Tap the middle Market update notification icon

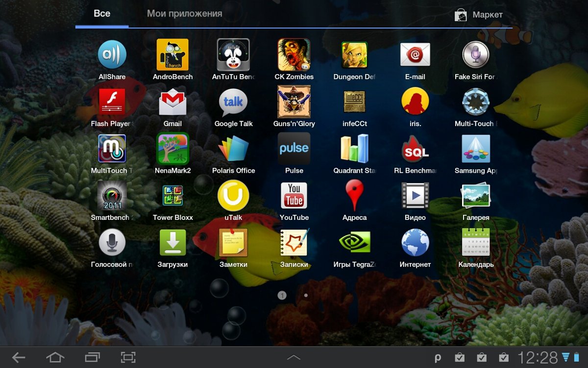click(x=482, y=358)
